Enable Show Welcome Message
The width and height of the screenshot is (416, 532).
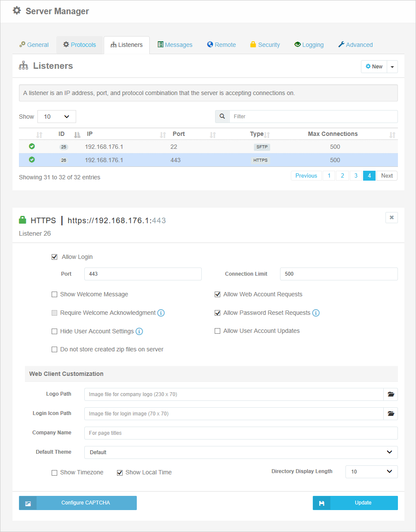[54, 294]
